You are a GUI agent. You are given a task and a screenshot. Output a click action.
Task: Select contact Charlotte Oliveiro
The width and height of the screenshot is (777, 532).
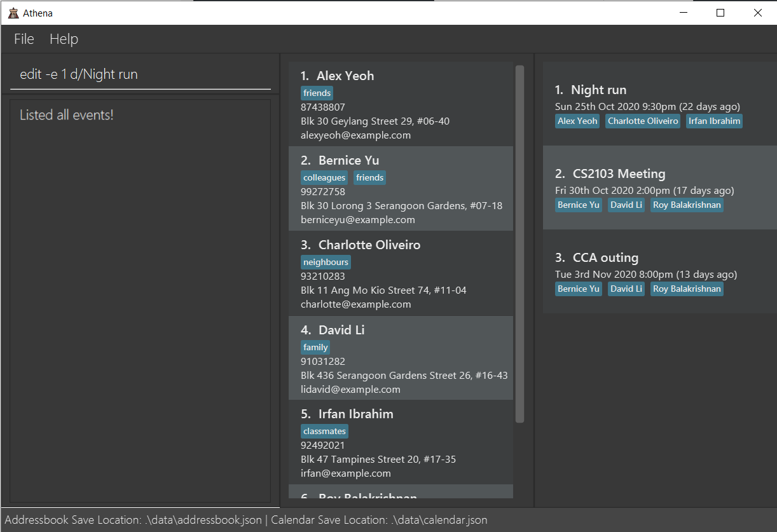click(x=401, y=273)
